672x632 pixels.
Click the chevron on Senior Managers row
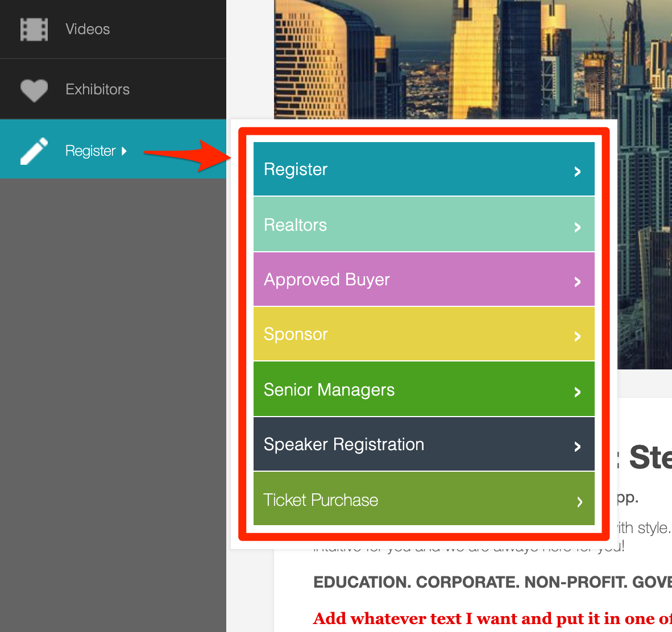point(577,392)
